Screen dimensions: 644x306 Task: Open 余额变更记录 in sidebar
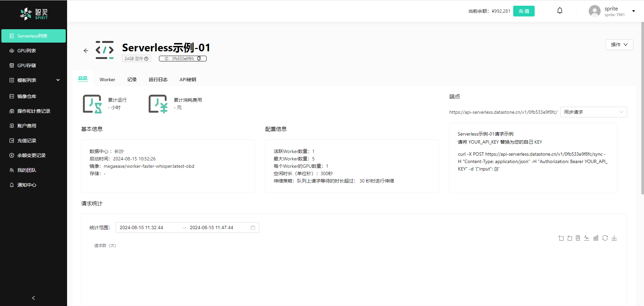34,155
